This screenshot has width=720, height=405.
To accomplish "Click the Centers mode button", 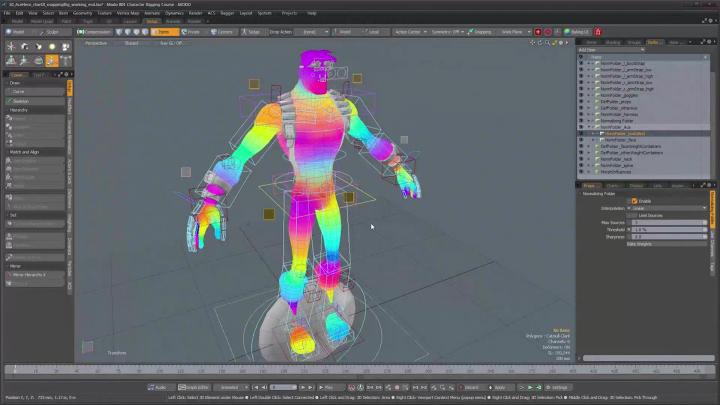I will [223, 32].
